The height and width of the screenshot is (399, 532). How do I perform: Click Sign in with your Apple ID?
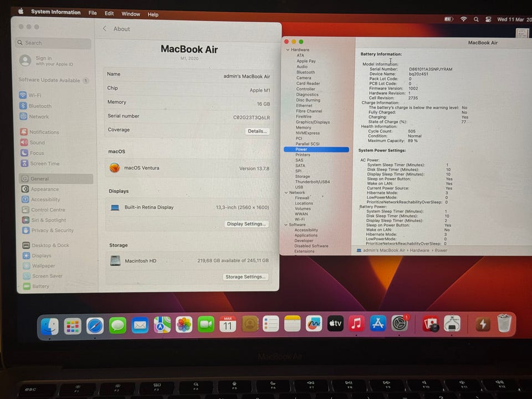click(x=46, y=61)
